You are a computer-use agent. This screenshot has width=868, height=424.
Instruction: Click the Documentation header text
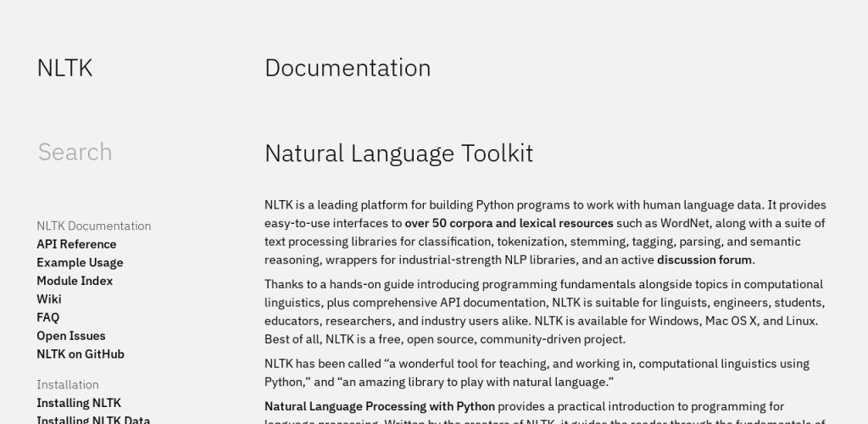tap(348, 69)
